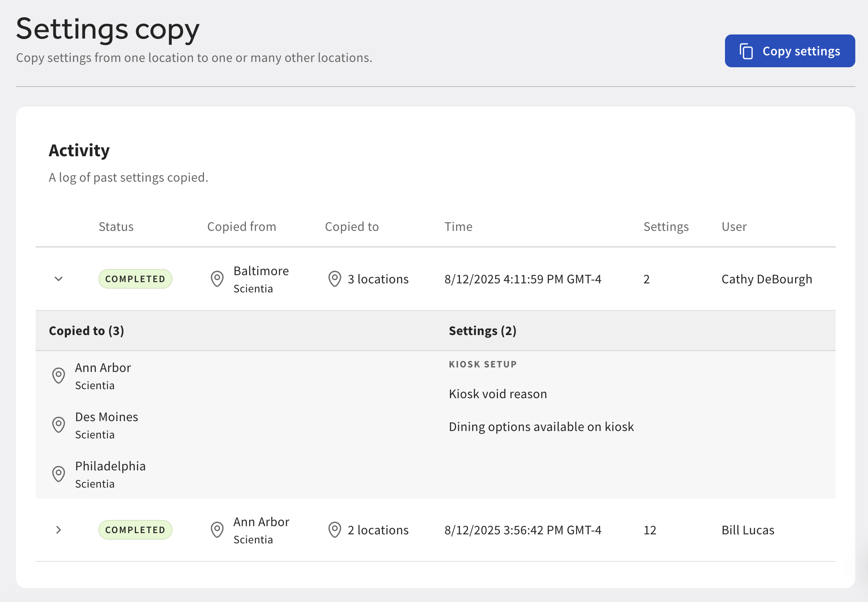Click location pin beside 3 locations
This screenshot has height=602, width=868.
click(334, 279)
